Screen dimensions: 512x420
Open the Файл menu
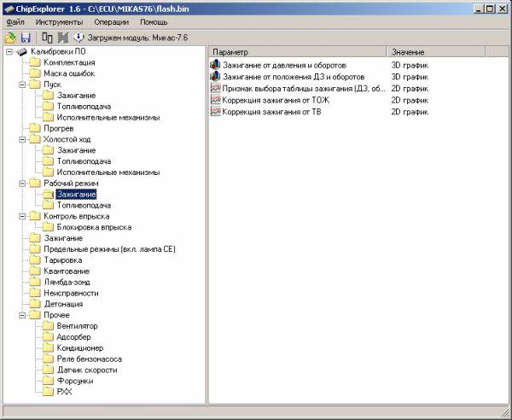coord(15,22)
